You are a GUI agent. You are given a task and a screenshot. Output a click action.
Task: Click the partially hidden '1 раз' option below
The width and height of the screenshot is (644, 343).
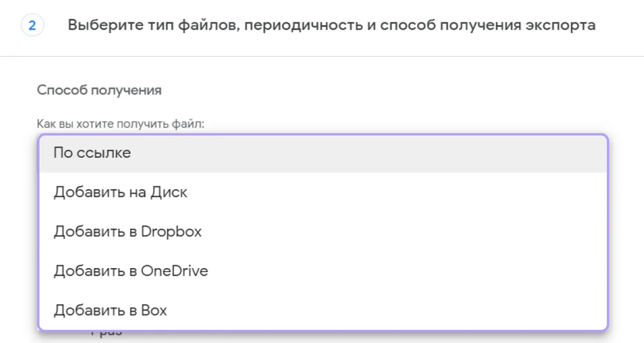(x=106, y=333)
